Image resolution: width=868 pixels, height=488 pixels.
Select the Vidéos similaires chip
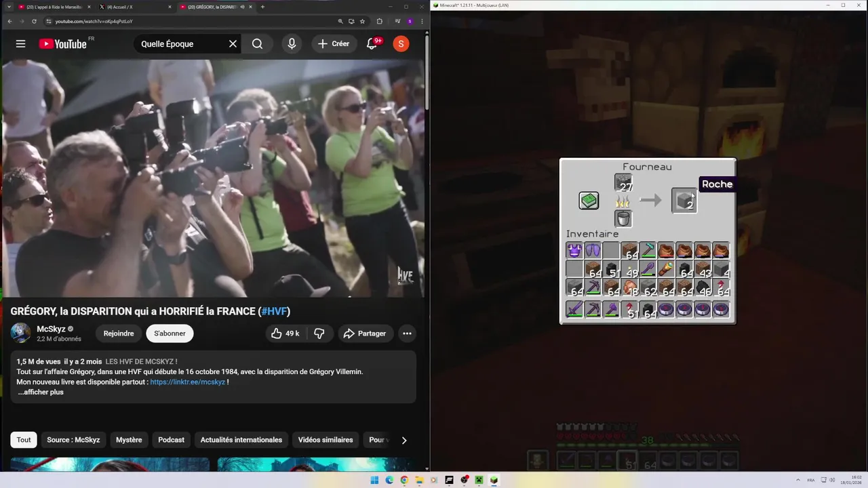point(325,440)
